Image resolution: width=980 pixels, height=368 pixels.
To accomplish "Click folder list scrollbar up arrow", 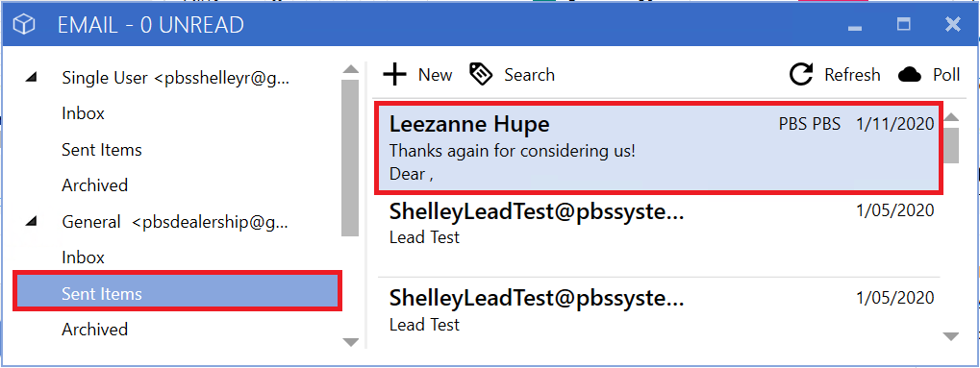I will [x=351, y=69].
